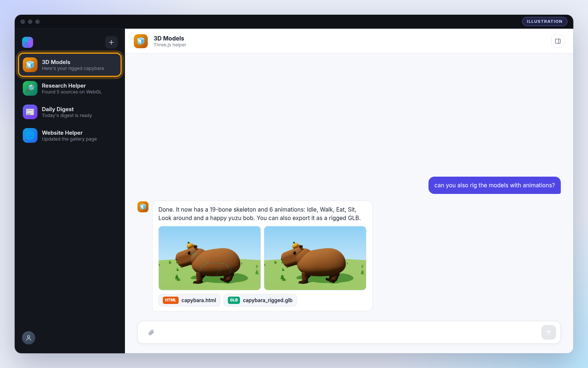Download the capybara_rigged.glb file
This screenshot has height=368, width=588.
point(260,300)
